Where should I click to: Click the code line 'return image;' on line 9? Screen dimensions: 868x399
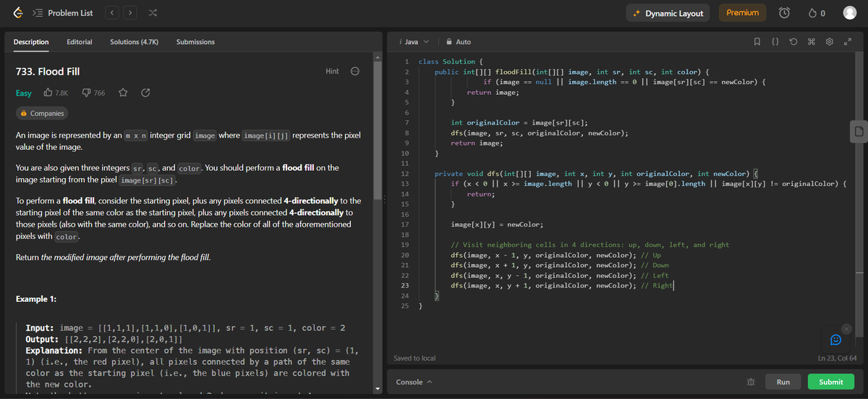477,143
